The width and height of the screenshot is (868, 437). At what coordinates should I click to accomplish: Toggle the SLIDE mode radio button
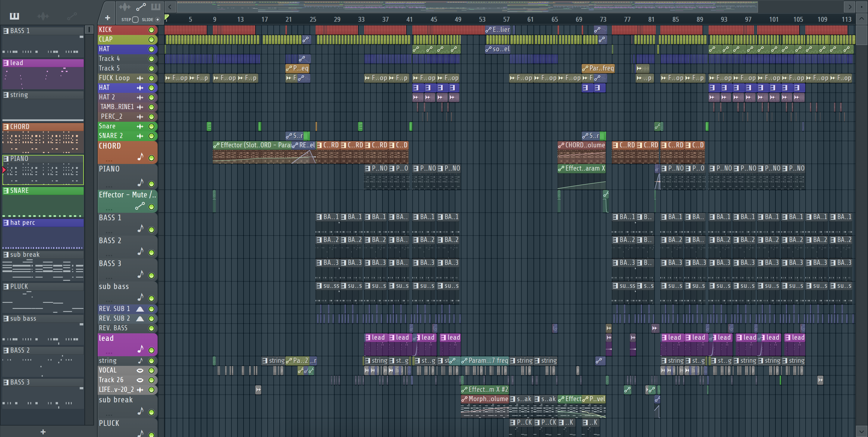coord(157,20)
